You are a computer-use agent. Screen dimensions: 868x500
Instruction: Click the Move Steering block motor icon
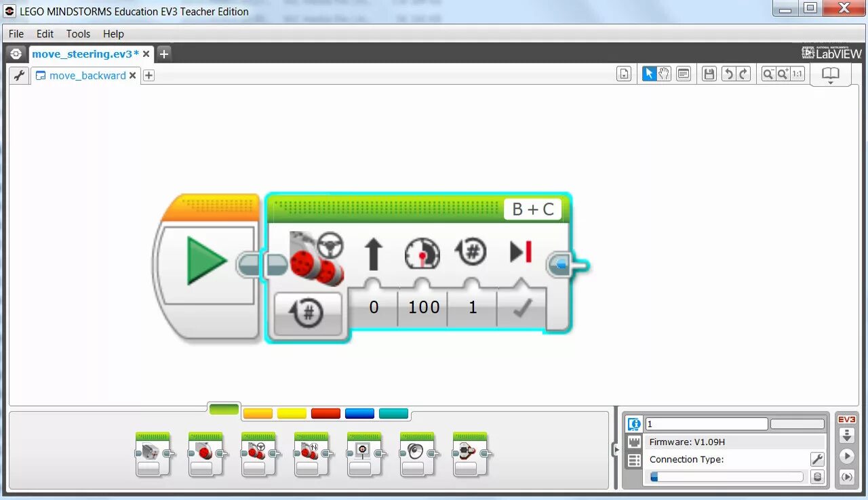tap(317, 257)
